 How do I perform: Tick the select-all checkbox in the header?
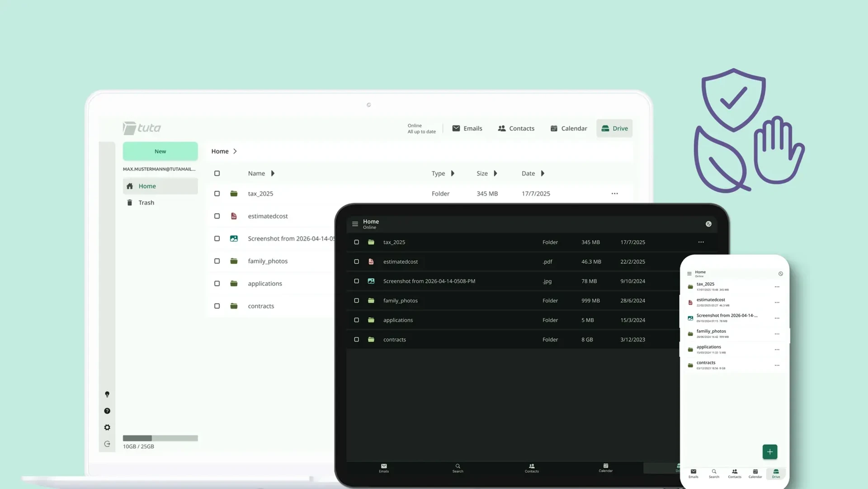coord(217,173)
